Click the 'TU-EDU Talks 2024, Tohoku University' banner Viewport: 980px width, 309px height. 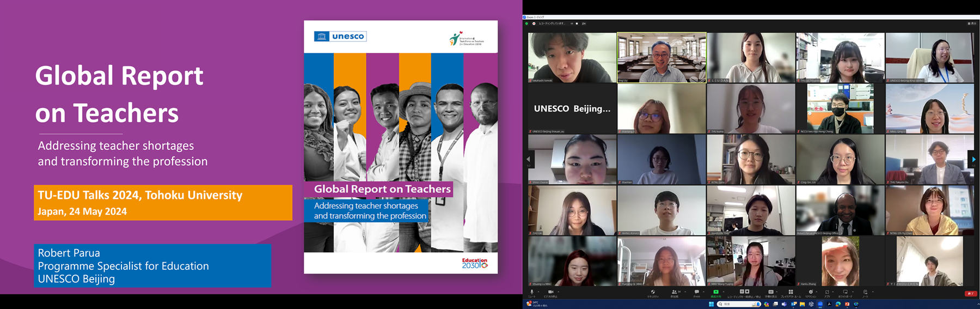(x=163, y=203)
